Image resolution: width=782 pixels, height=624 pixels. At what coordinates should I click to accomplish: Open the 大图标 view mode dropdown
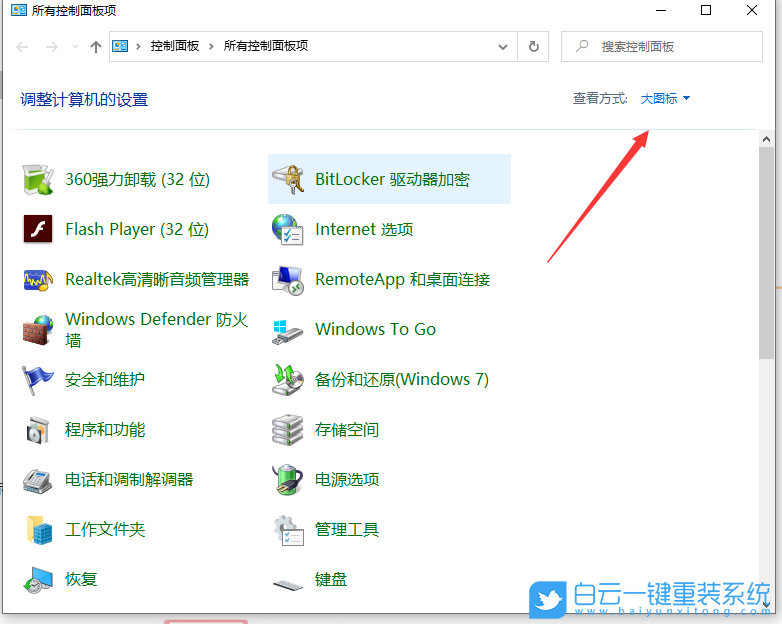pyautogui.click(x=665, y=98)
